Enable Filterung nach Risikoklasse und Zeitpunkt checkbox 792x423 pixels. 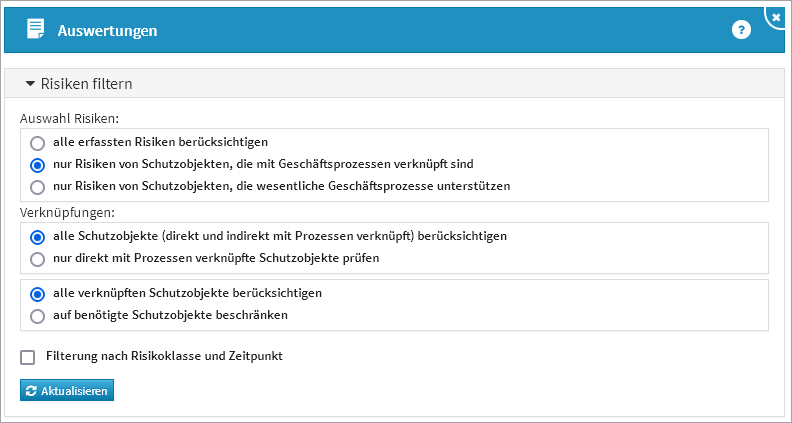point(28,357)
